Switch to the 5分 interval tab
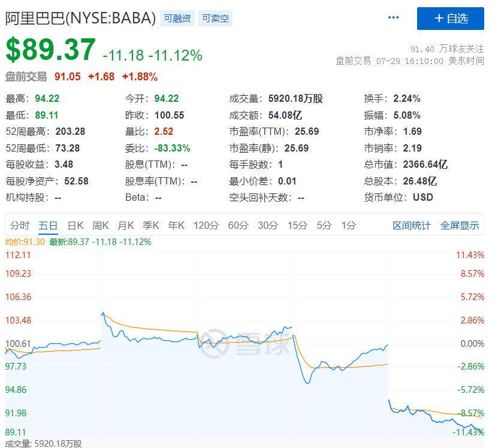The height and width of the screenshot is (448, 492). point(324,225)
